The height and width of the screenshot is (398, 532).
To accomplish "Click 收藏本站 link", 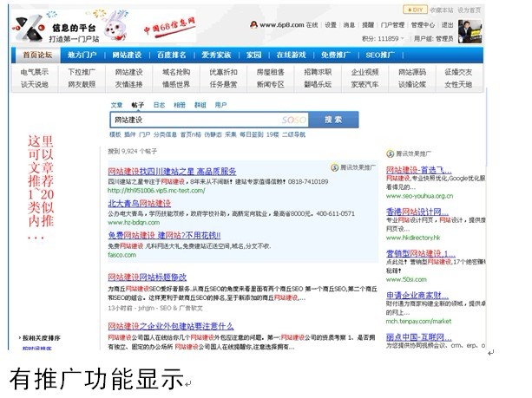I will coord(442,10).
